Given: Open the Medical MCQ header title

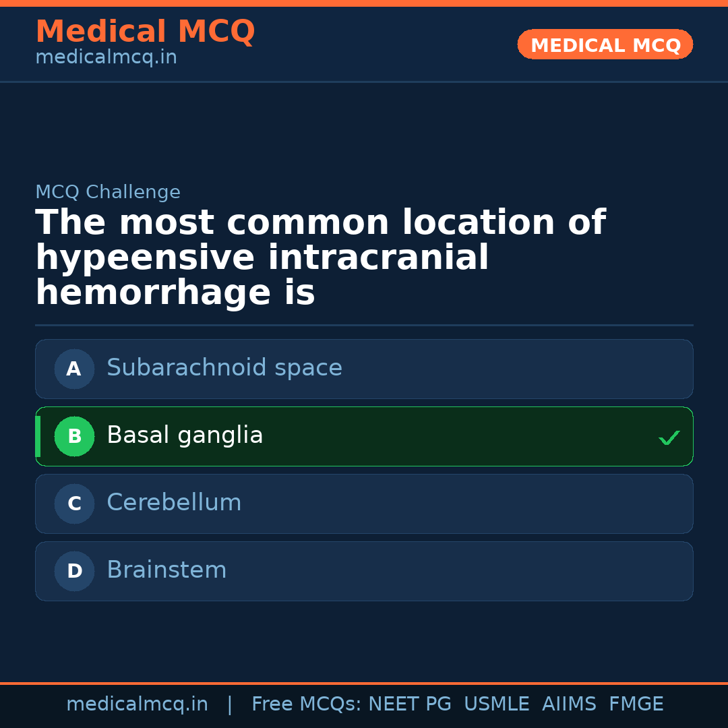Looking at the screenshot, I should point(145,32).
